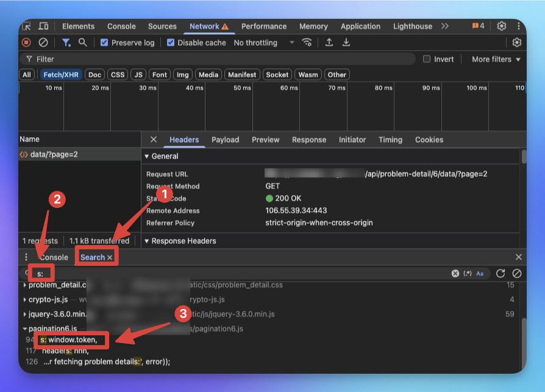Filter requests by Img type

182,75
